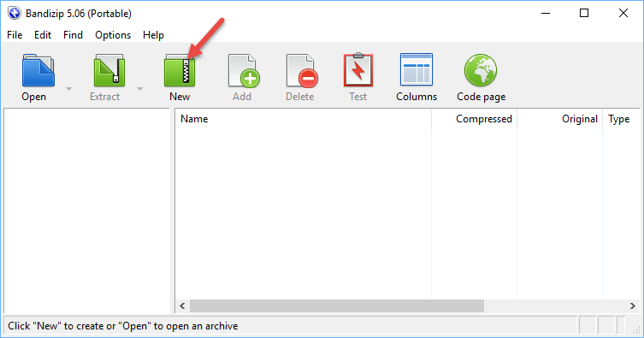Sort by the Name column header
Screen dimensions: 644x338
point(303,119)
